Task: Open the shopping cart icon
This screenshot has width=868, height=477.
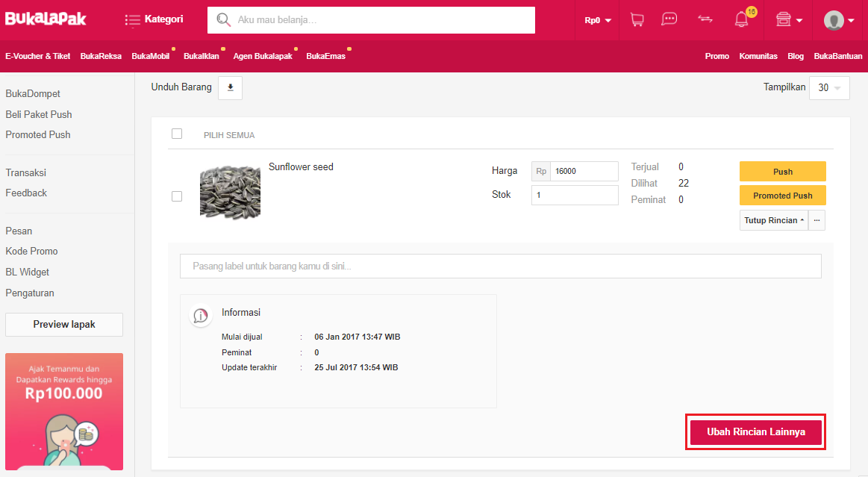Action: pyautogui.click(x=637, y=20)
